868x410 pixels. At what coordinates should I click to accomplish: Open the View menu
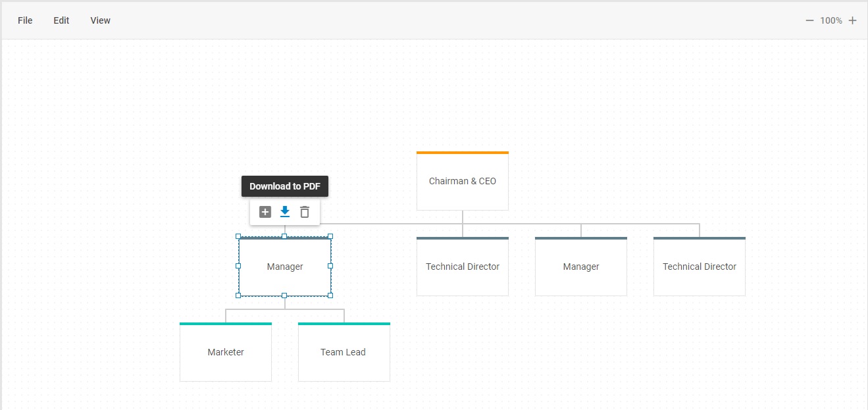point(100,20)
